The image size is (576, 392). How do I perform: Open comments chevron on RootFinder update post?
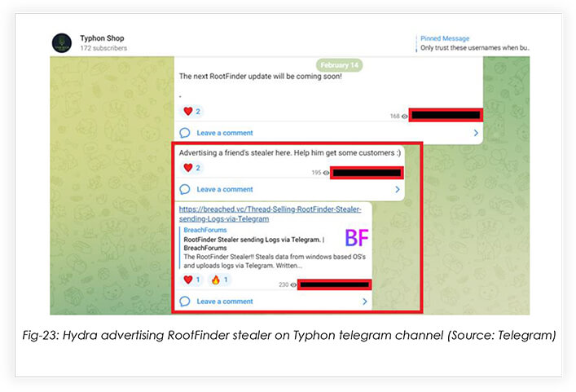[x=476, y=133]
